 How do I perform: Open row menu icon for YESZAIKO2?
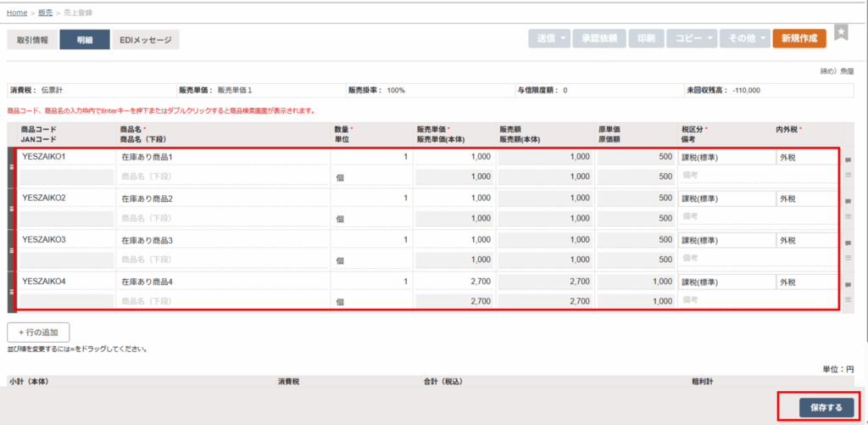pos(849,217)
